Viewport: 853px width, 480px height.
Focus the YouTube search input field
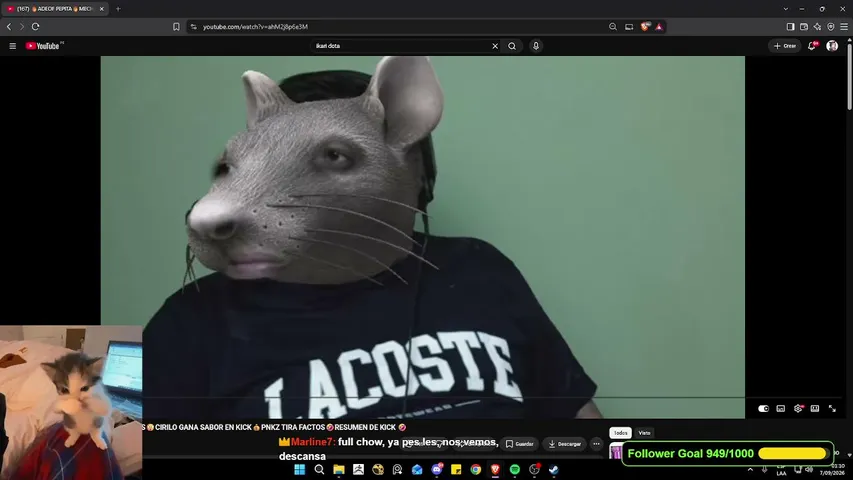click(x=403, y=46)
